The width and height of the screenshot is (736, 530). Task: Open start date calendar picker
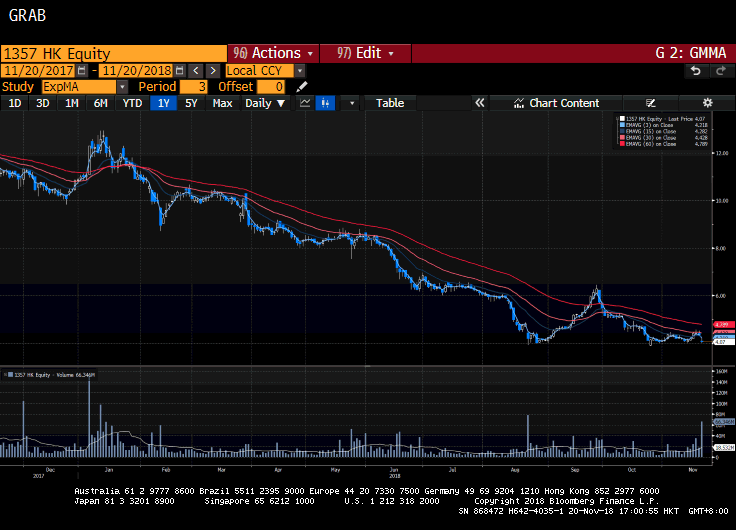click(x=82, y=71)
